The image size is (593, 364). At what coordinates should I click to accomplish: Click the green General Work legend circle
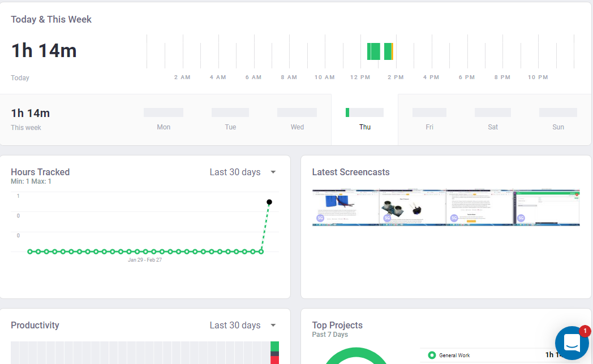pos(432,356)
